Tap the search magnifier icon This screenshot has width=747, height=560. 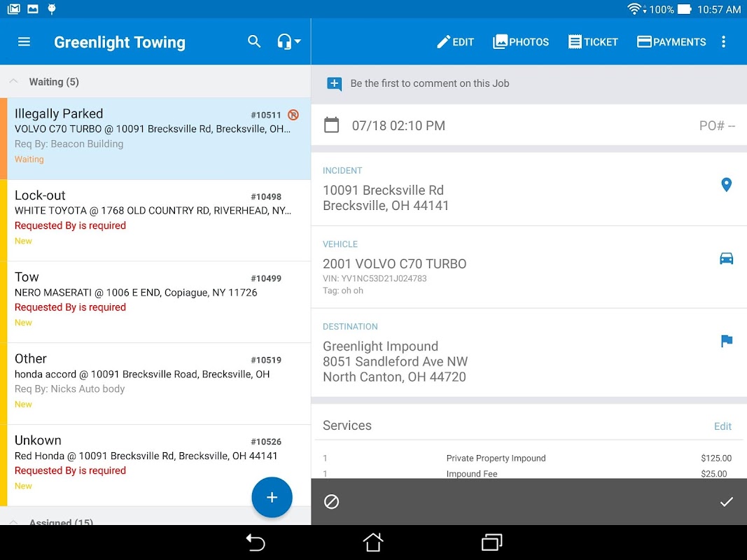tap(254, 41)
